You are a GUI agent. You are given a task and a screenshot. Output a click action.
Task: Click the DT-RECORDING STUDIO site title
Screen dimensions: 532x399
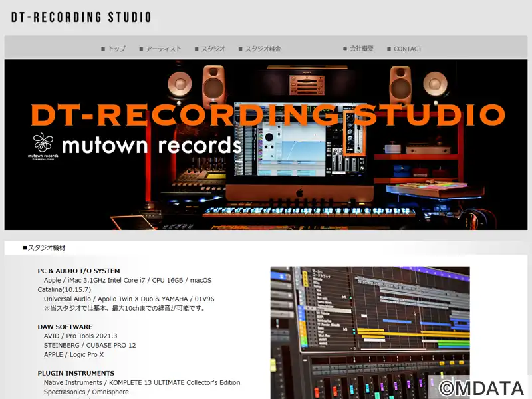click(x=81, y=17)
